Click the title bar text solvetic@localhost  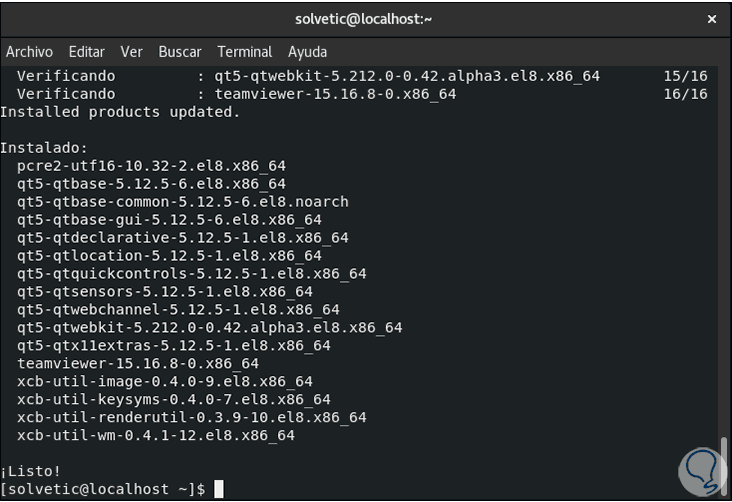pos(365,18)
